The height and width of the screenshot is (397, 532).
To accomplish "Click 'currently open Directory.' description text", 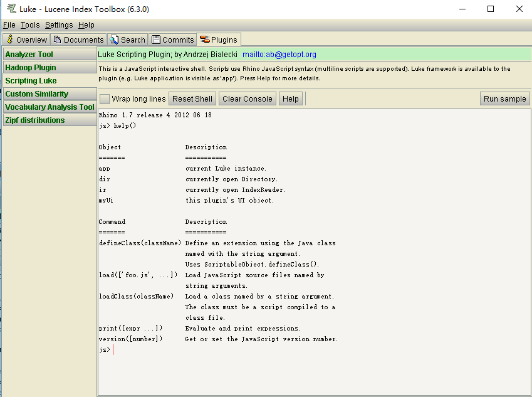I will (x=231, y=179).
